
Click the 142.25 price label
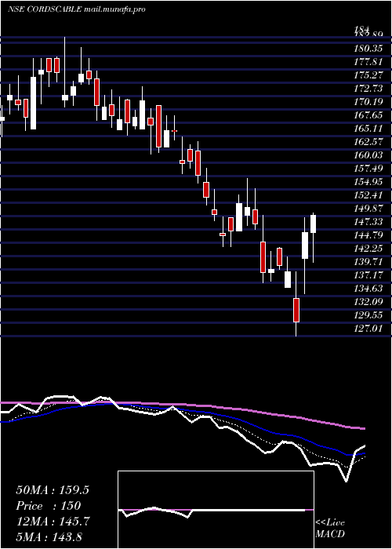click(x=368, y=249)
